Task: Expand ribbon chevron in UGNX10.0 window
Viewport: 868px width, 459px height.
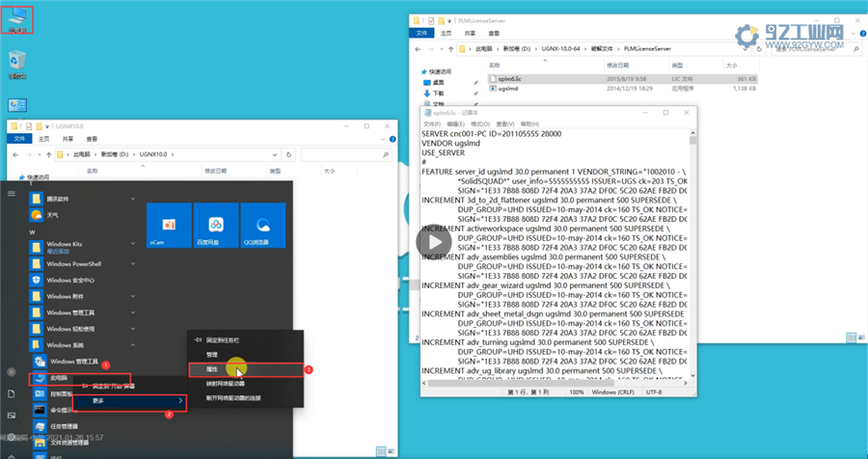Action: (x=384, y=139)
